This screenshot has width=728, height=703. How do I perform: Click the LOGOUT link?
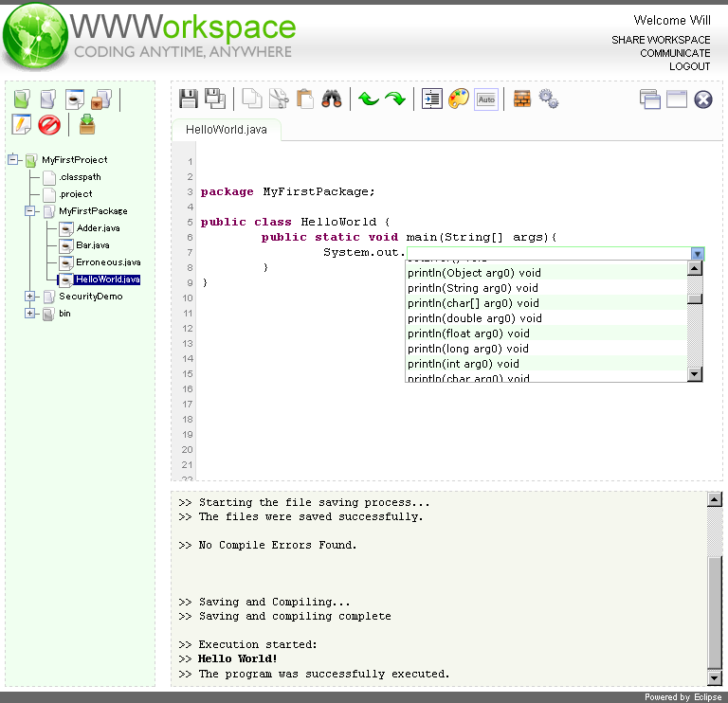click(x=689, y=66)
